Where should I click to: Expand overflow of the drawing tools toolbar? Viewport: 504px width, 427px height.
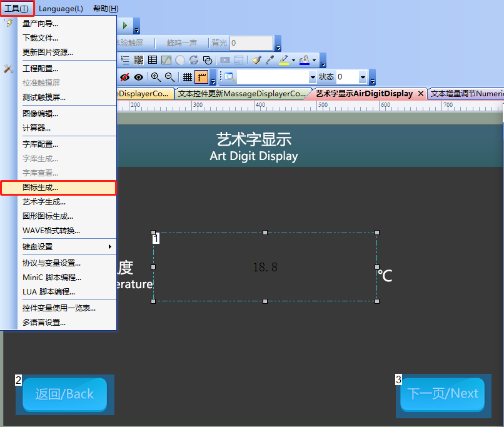(x=323, y=61)
